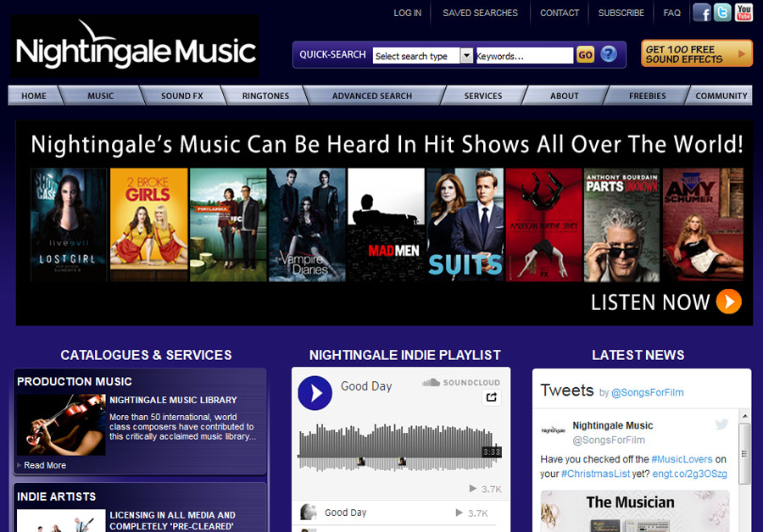Viewport: 763px width, 532px height.
Task: Open the Twitter icon in header
Action: coord(722,13)
